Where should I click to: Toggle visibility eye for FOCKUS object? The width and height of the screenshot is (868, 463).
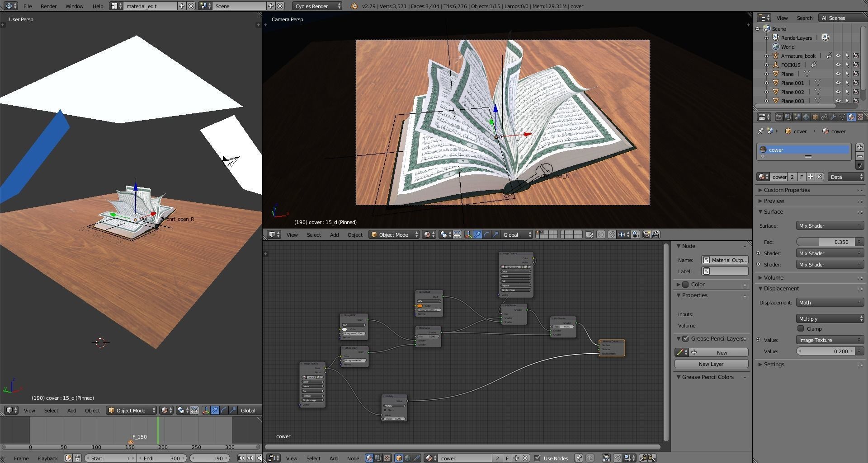tap(838, 65)
